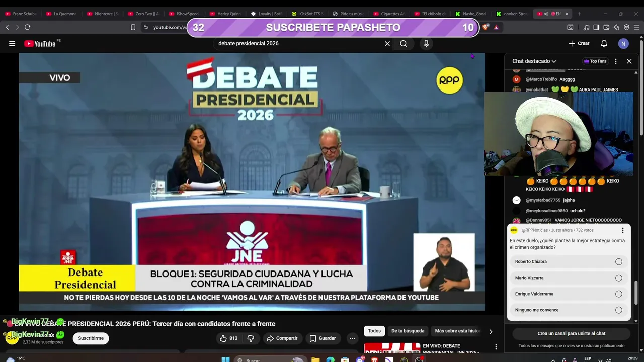Click @MarcoTrebiño username in chat
The width and height of the screenshot is (644, 362).
pos(541,79)
